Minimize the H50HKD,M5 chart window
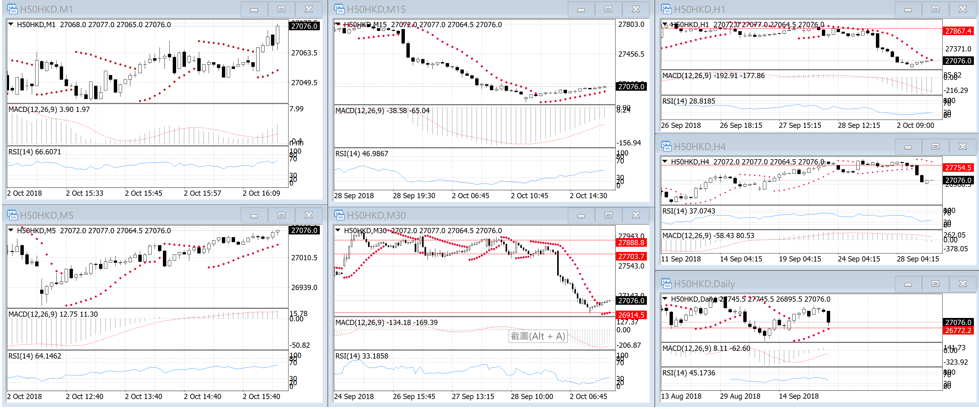 point(254,215)
